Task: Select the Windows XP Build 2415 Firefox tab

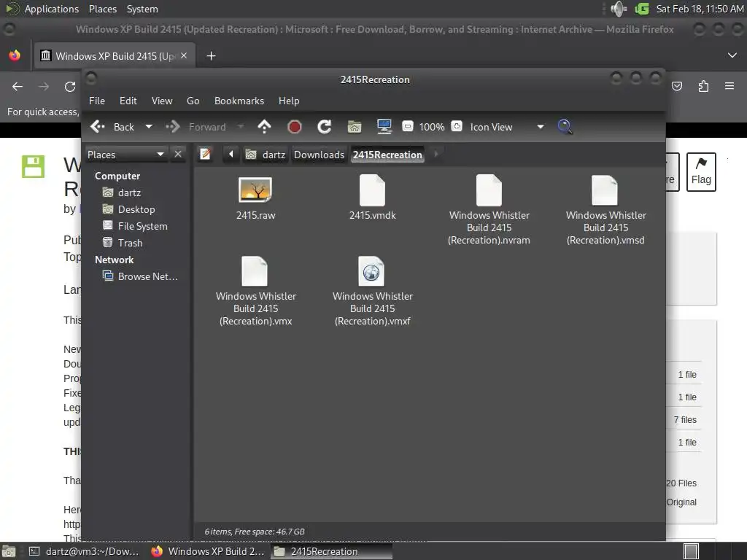Action: click(x=115, y=56)
